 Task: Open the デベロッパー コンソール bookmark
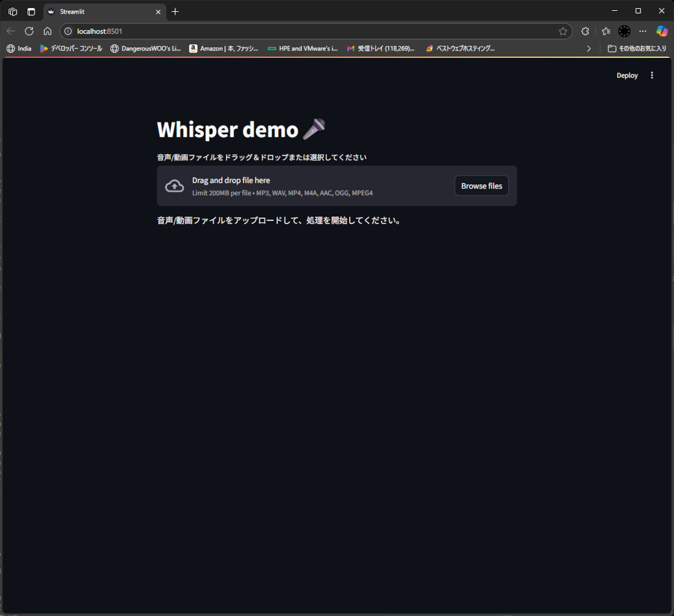tap(71, 48)
